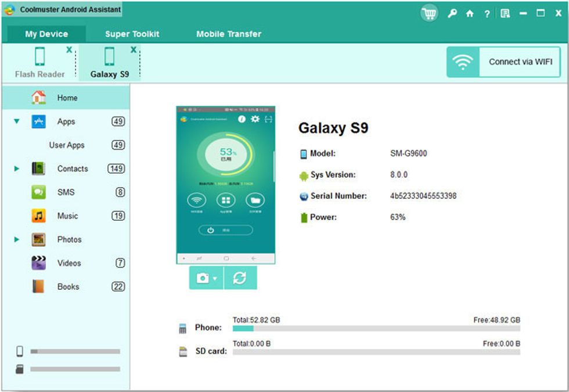The width and height of the screenshot is (569, 392).
Task: Refresh device data using the sync icon
Action: point(240,277)
